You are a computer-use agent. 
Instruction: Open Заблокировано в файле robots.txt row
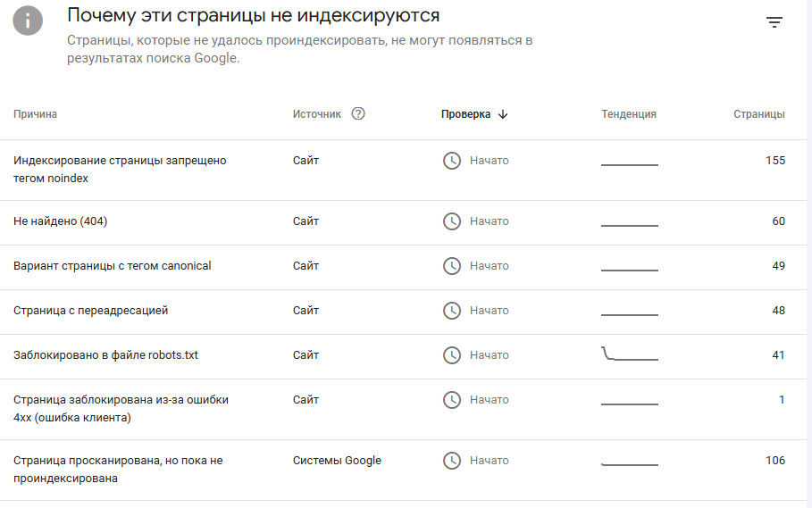coord(404,356)
